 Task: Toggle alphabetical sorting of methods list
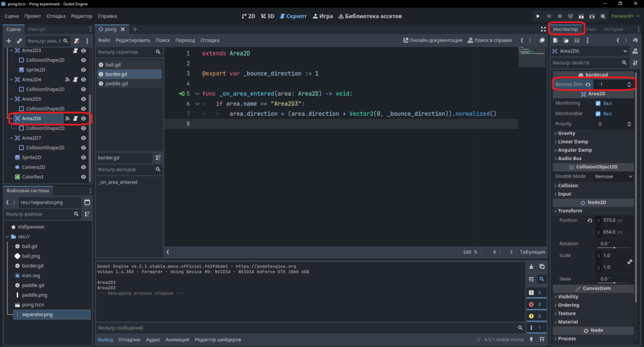click(158, 158)
